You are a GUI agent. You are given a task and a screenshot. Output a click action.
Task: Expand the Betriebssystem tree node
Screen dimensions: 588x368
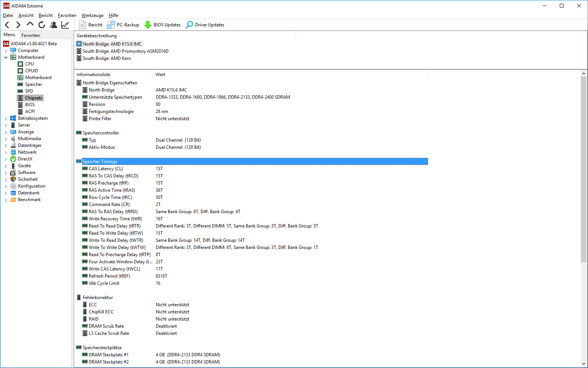pos(6,118)
